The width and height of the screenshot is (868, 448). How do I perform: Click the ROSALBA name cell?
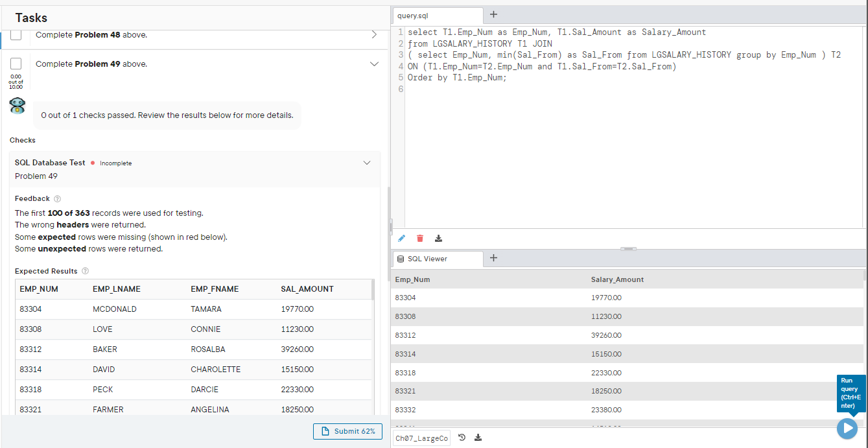coord(208,349)
